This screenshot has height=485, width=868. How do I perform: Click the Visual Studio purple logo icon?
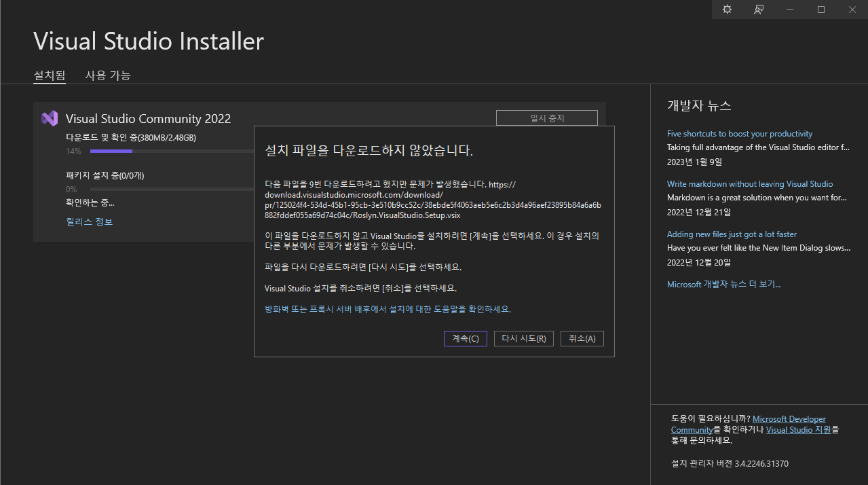50,118
